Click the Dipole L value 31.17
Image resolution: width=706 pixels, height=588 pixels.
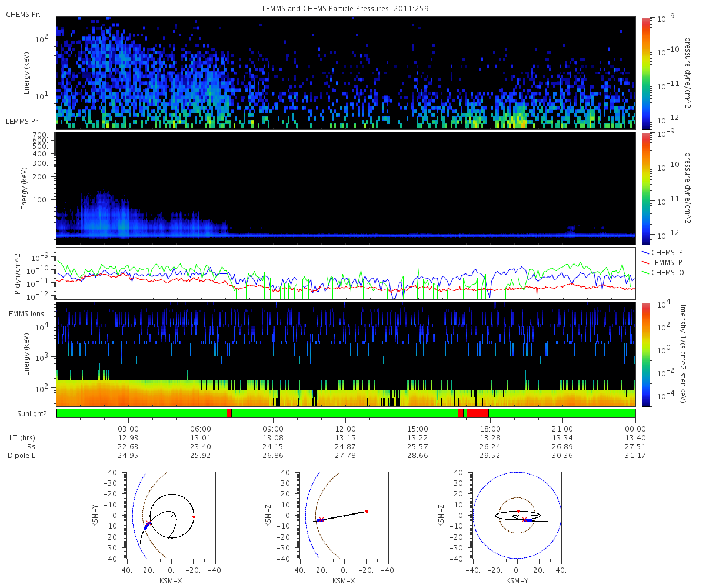pos(635,456)
